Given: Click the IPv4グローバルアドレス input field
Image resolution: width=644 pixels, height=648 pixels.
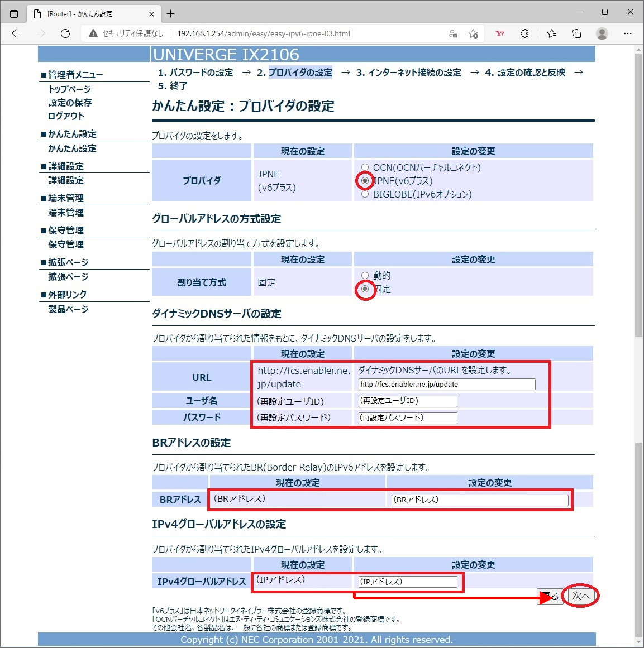Looking at the screenshot, I should 408,582.
